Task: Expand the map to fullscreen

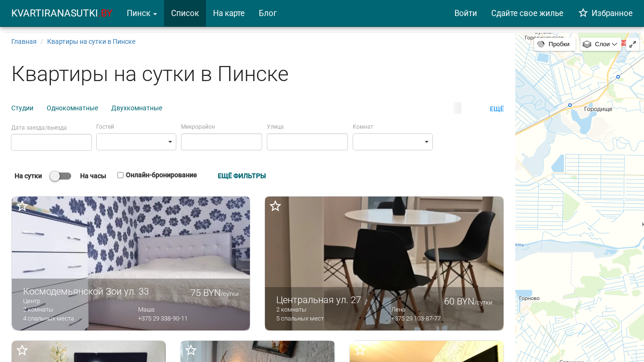Action: (x=632, y=44)
